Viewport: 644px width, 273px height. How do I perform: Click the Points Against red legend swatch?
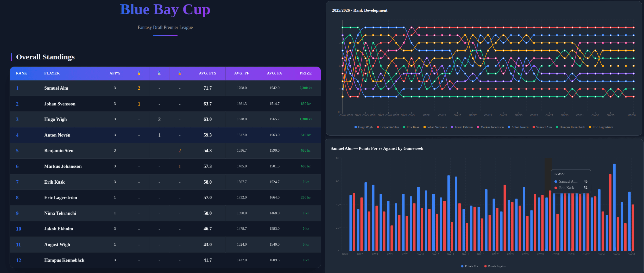tap(485, 266)
